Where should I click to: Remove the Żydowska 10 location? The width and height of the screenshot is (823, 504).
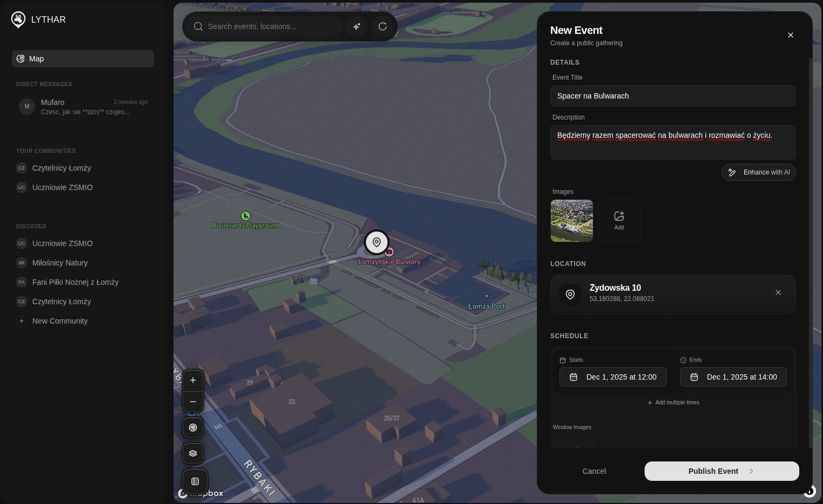(x=778, y=292)
